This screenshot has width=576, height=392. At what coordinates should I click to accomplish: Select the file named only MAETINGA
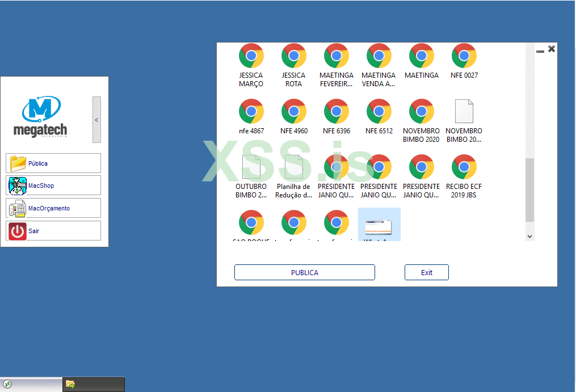pos(422,56)
